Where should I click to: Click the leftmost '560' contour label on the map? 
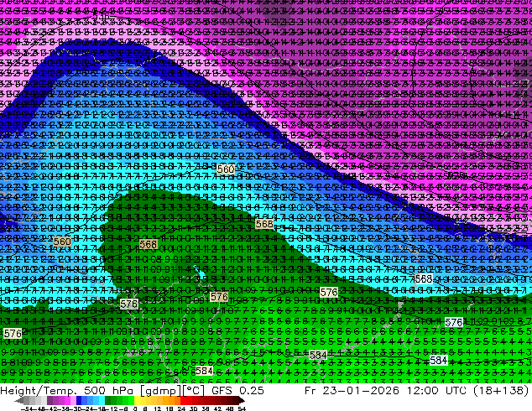click(62, 242)
